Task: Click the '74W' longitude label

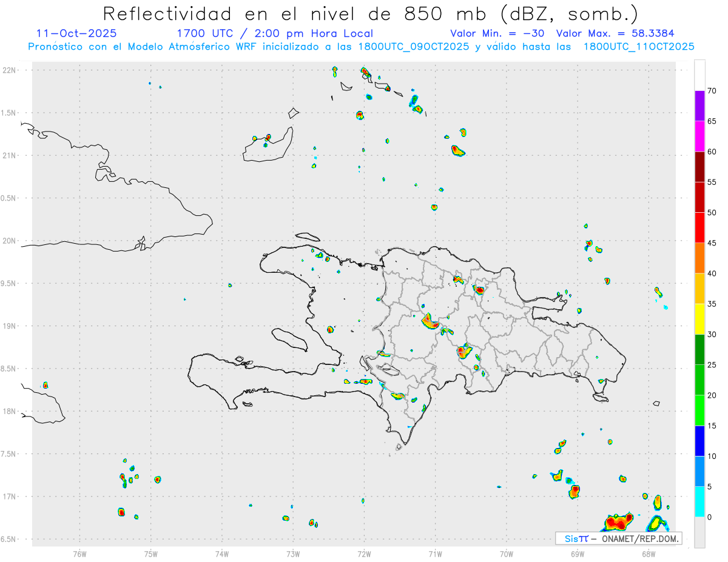Action: pyautogui.click(x=222, y=554)
